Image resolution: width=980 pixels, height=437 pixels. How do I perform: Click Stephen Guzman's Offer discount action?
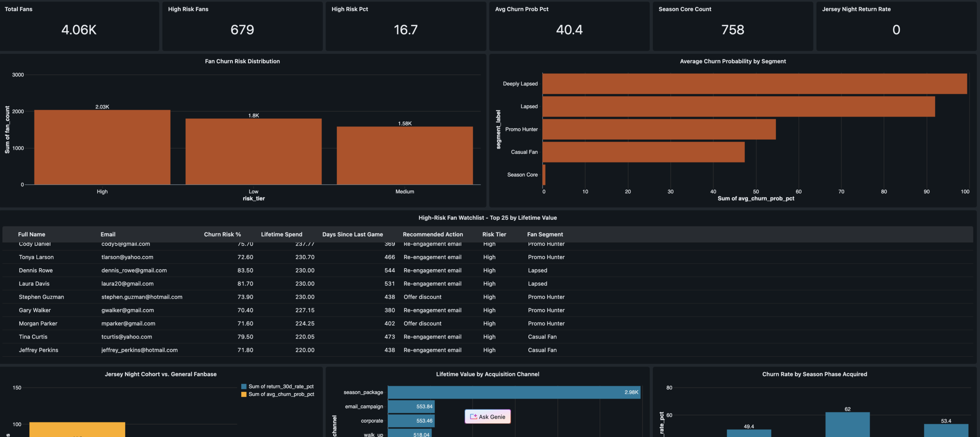coord(423,297)
